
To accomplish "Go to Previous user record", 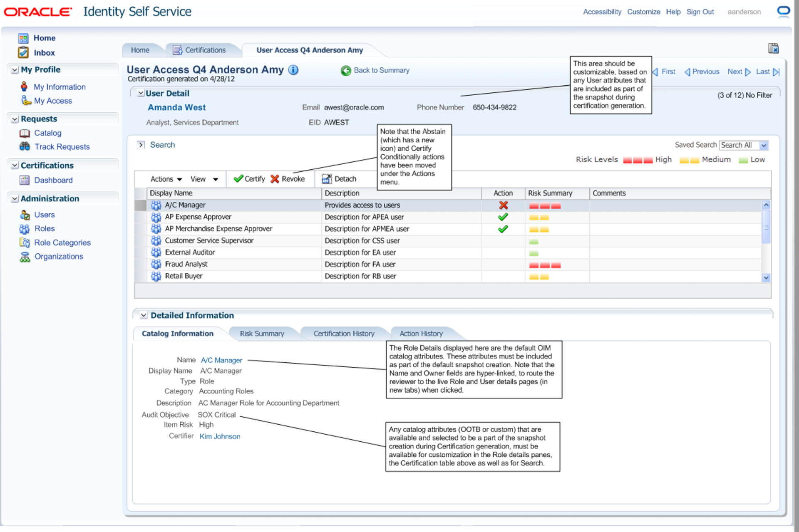I will coord(702,72).
